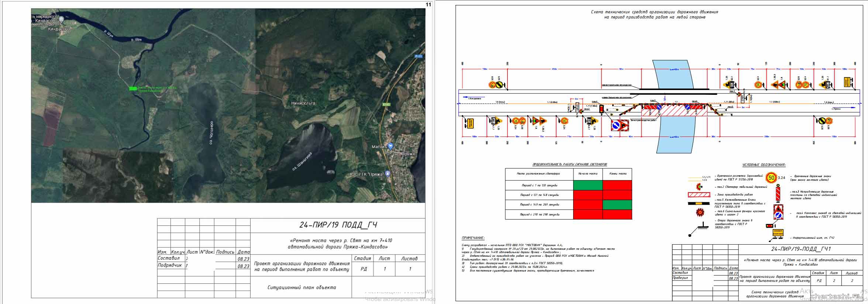Image resolution: width=868 pixels, height=304 pixels.
Task: Click the Магнит store pin on the map
Action: pos(390,146)
